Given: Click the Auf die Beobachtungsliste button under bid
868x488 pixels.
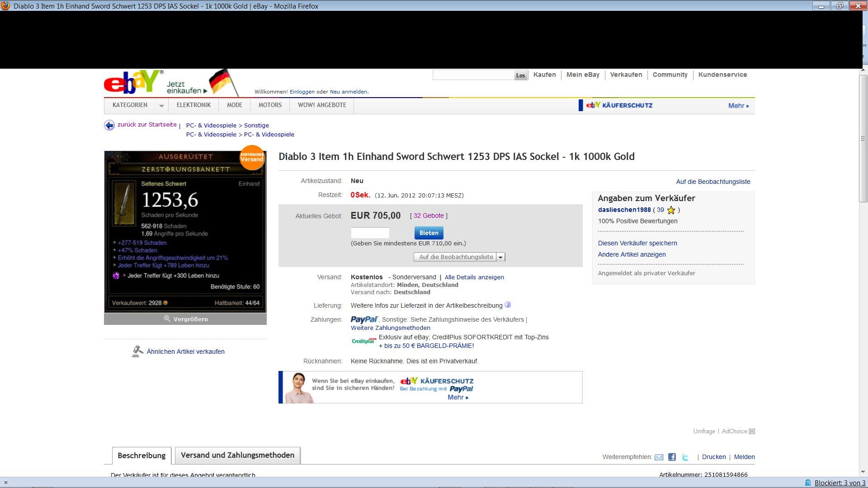Looking at the screenshot, I should (455, 257).
